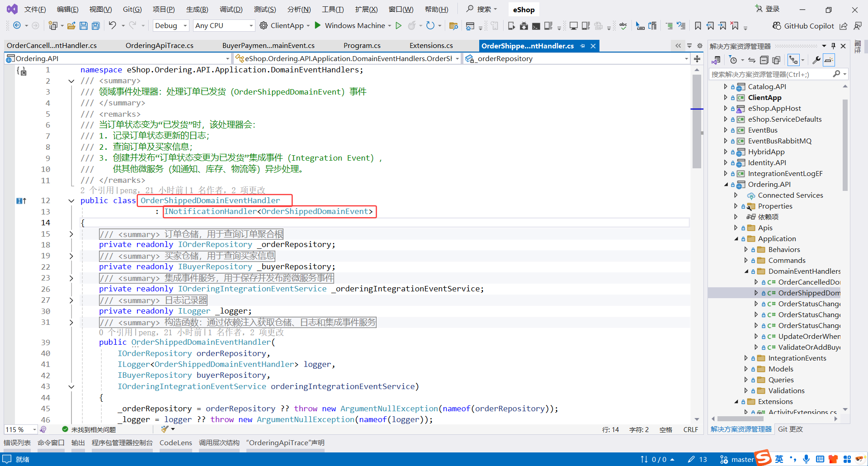The width and height of the screenshot is (868, 466).
Task: Open the Git(G) menu
Action: pos(132,10)
